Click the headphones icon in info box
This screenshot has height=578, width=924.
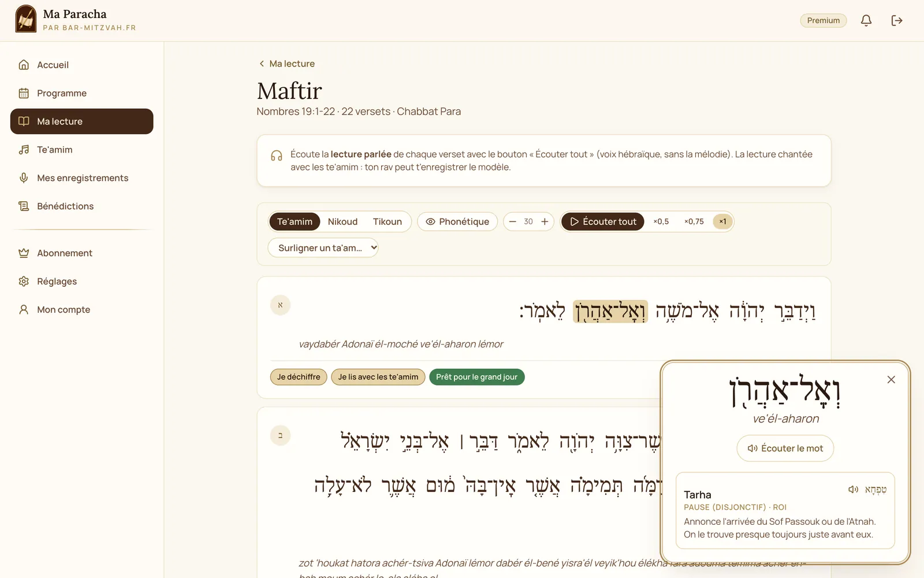[x=277, y=155]
